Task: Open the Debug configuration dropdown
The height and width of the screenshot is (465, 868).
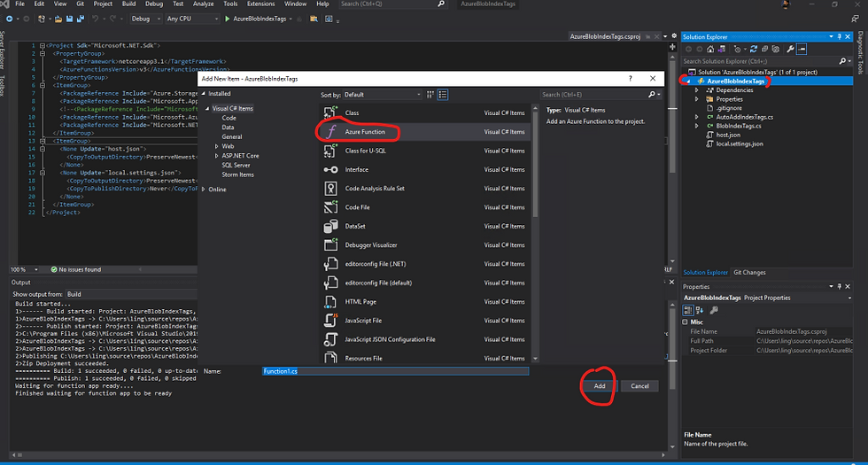Action: (x=145, y=19)
